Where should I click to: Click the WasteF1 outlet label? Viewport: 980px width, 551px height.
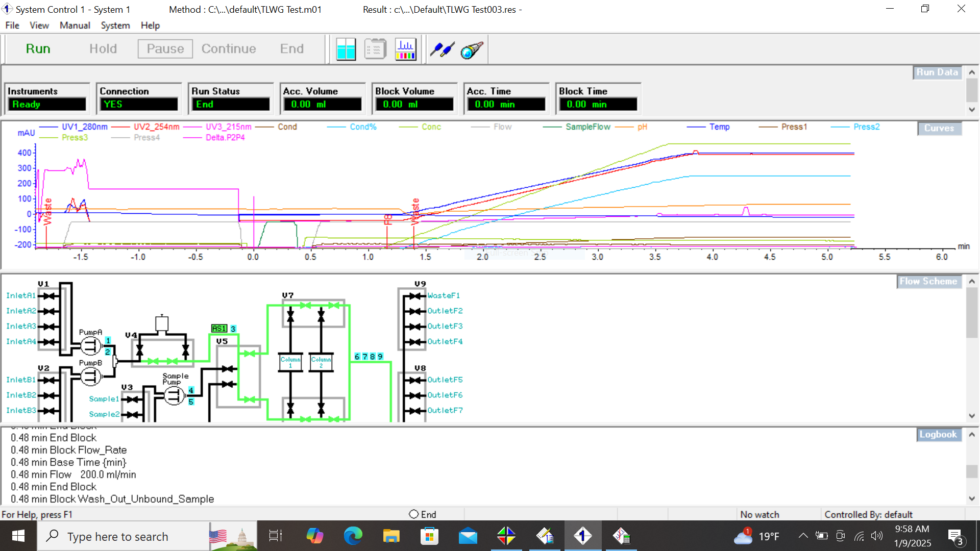tap(444, 296)
